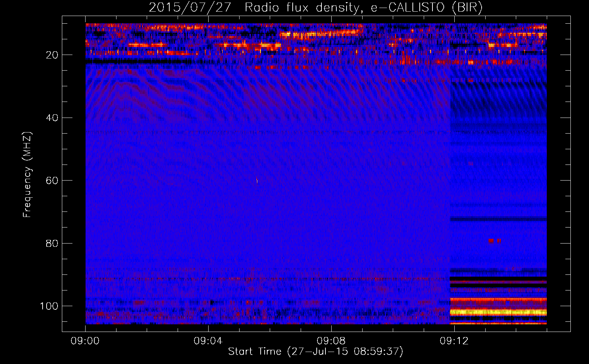Click the '09:08' time tick label
Screen dimensions: 589x364
tap(331, 341)
